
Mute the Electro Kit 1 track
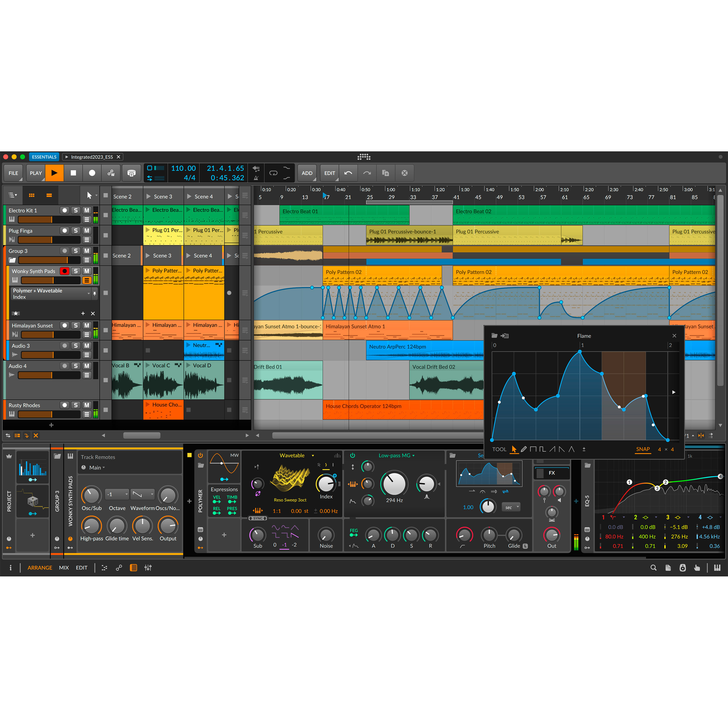(x=87, y=210)
